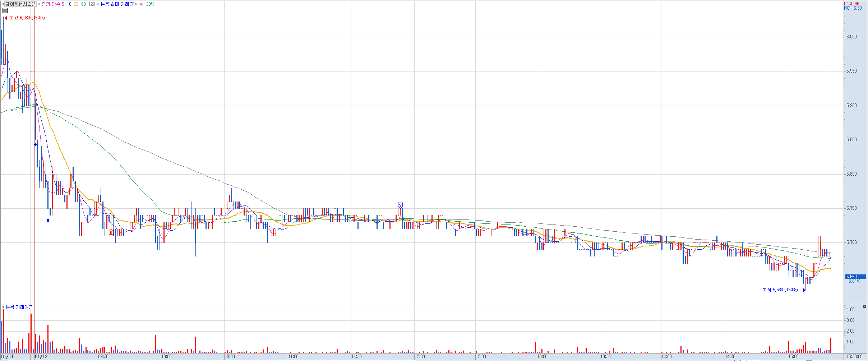Select the S sell marker on the chart
Viewport: 868px width, 361px height.
click(x=400, y=205)
